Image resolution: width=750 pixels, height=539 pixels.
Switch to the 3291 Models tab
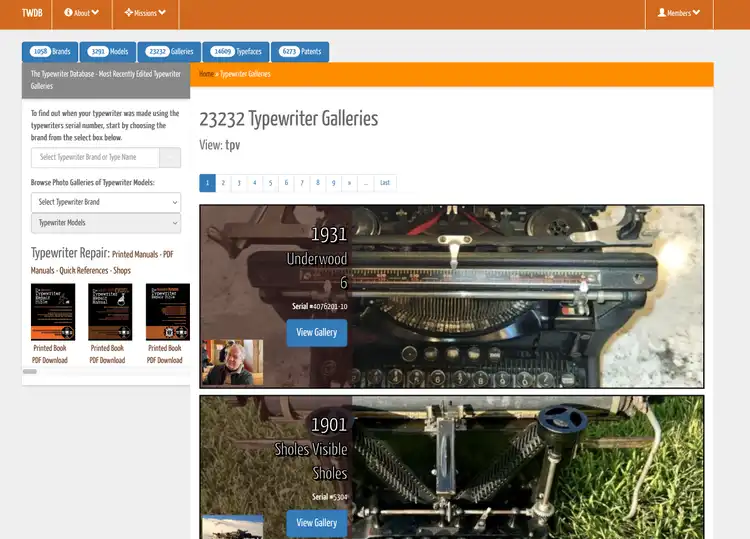108,52
